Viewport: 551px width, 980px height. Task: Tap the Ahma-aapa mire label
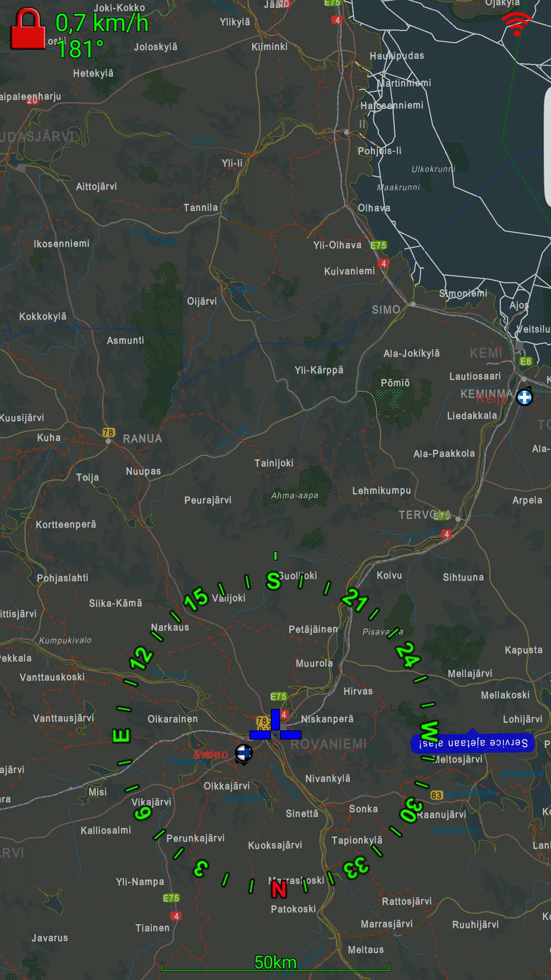point(295,495)
